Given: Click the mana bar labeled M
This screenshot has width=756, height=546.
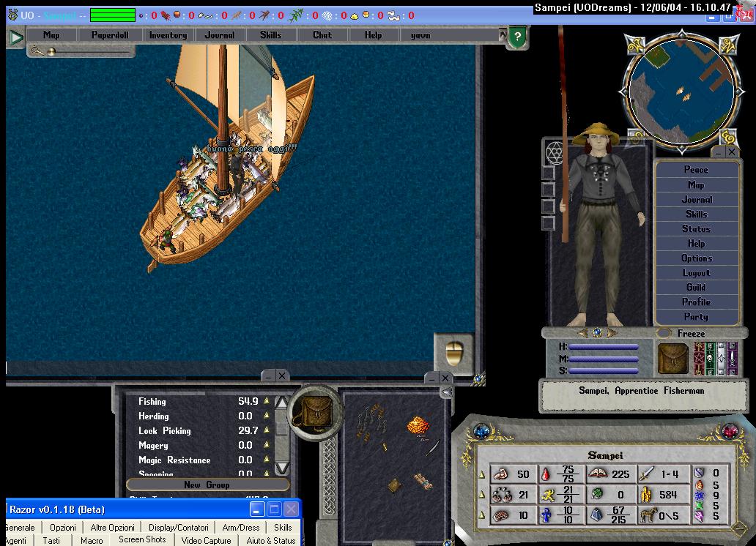Looking at the screenshot, I should [604, 359].
